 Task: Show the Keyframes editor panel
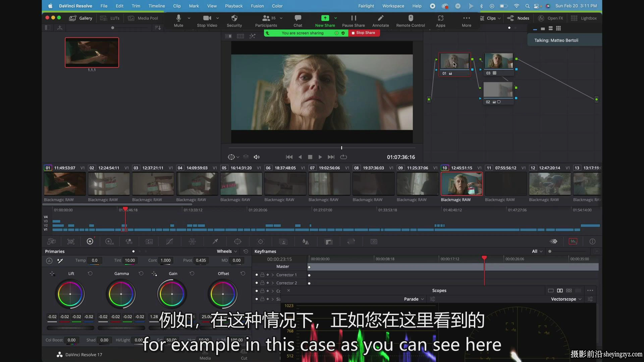pos(553,241)
